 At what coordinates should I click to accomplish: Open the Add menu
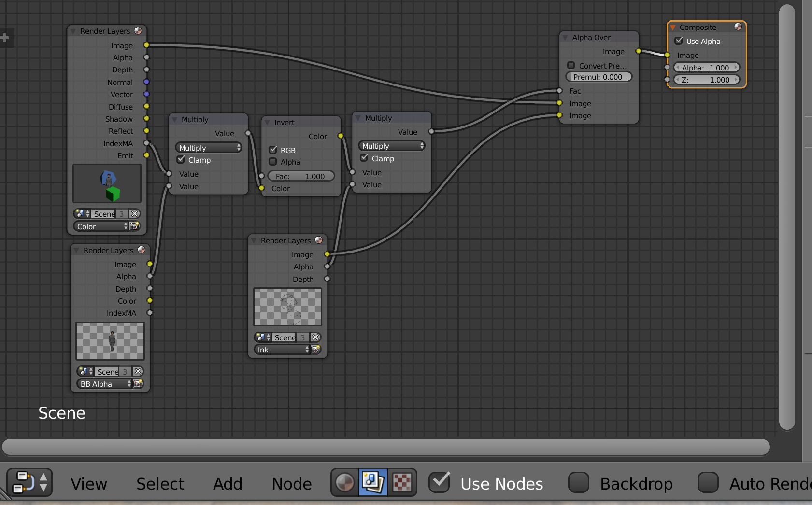[228, 484]
